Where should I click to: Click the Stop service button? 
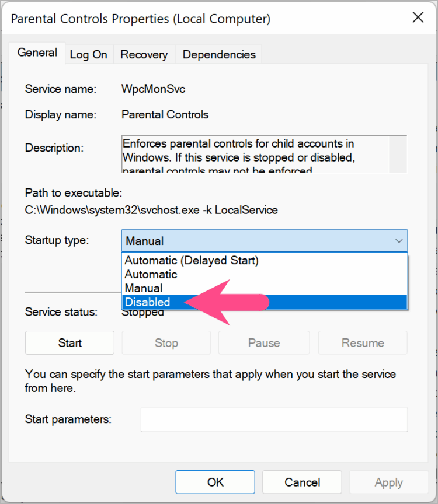(x=166, y=342)
